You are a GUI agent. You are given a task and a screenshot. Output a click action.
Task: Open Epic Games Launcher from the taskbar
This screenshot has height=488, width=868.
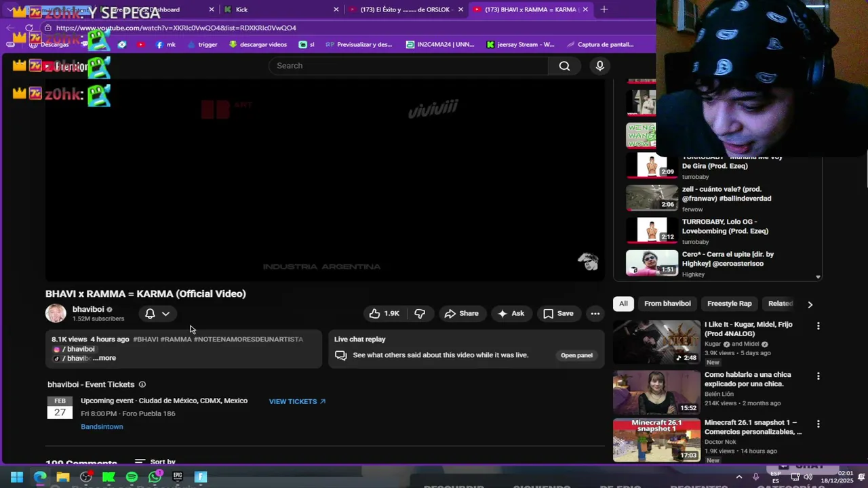pyautogui.click(x=178, y=476)
